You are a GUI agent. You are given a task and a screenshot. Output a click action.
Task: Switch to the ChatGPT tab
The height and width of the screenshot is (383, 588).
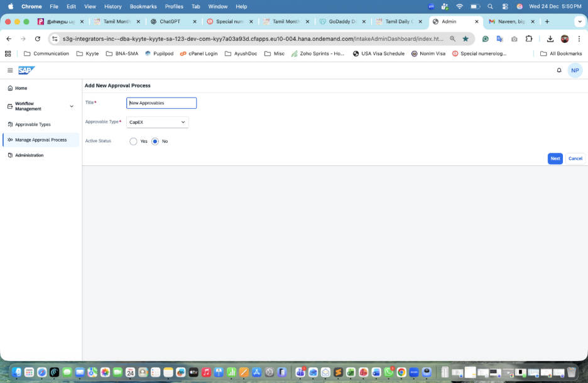tap(174, 22)
